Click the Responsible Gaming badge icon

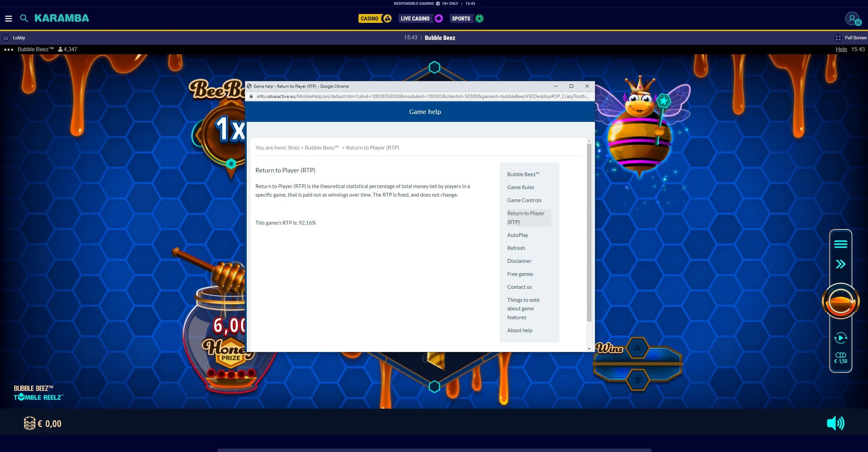coord(438,3)
